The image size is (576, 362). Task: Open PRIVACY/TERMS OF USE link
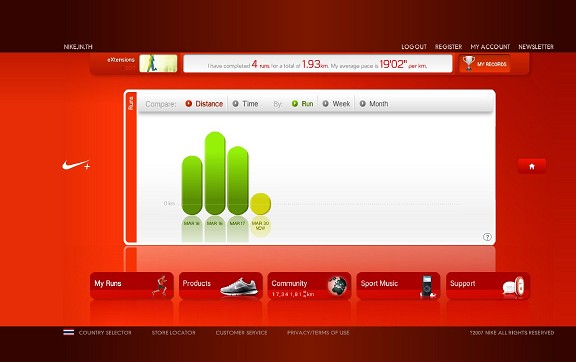point(318,333)
